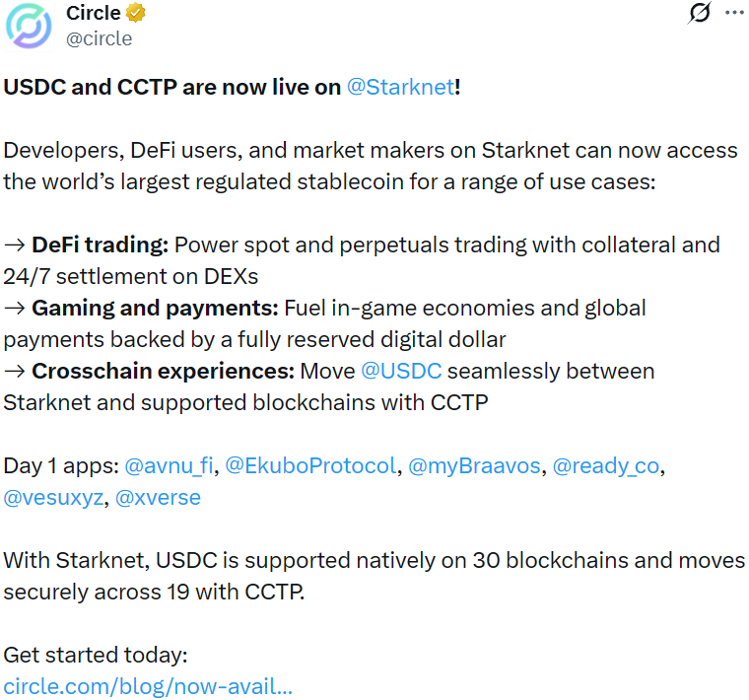The width and height of the screenshot is (749, 700).
Task: Click the Circle display name
Action: pos(93,14)
